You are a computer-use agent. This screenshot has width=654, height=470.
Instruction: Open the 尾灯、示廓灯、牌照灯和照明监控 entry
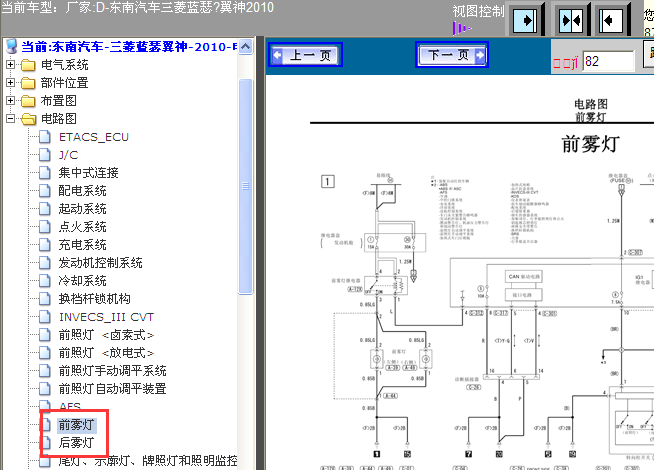(x=148, y=461)
